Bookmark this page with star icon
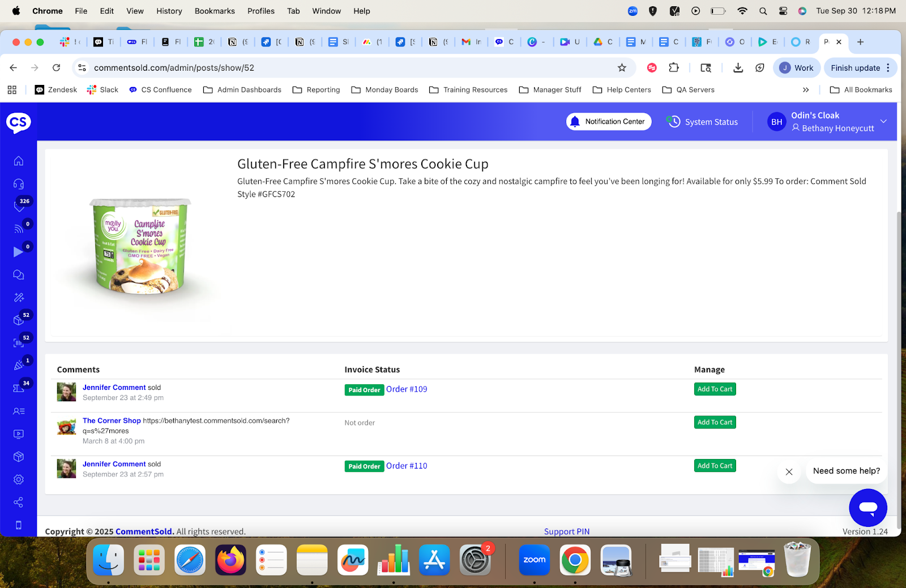The width and height of the screenshot is (906, 588). (x=622, y=68)
